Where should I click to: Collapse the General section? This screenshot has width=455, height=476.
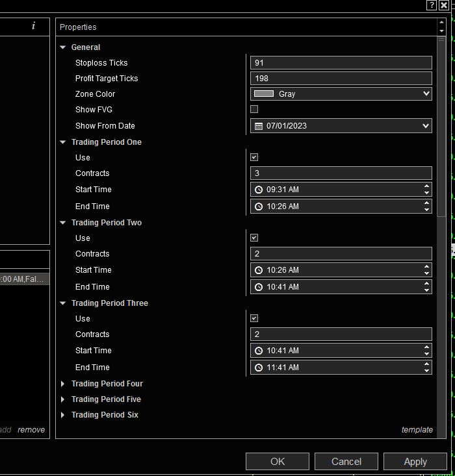coord(63,47)
